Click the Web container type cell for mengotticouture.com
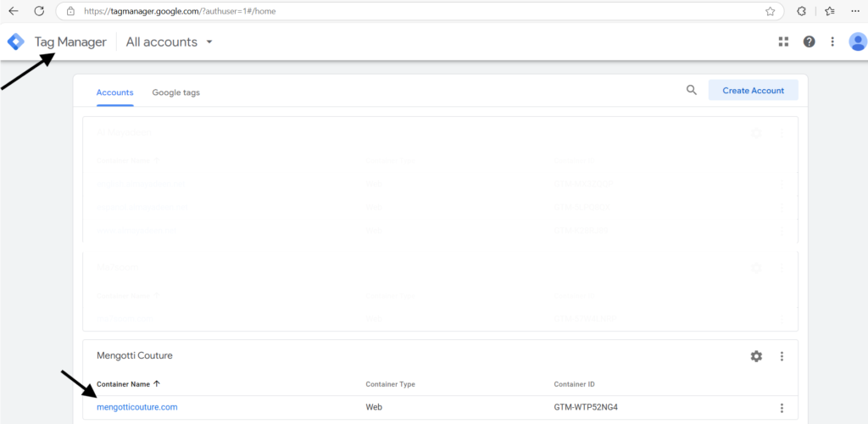Viewport: 868px width, 424px height. (374, 407)
